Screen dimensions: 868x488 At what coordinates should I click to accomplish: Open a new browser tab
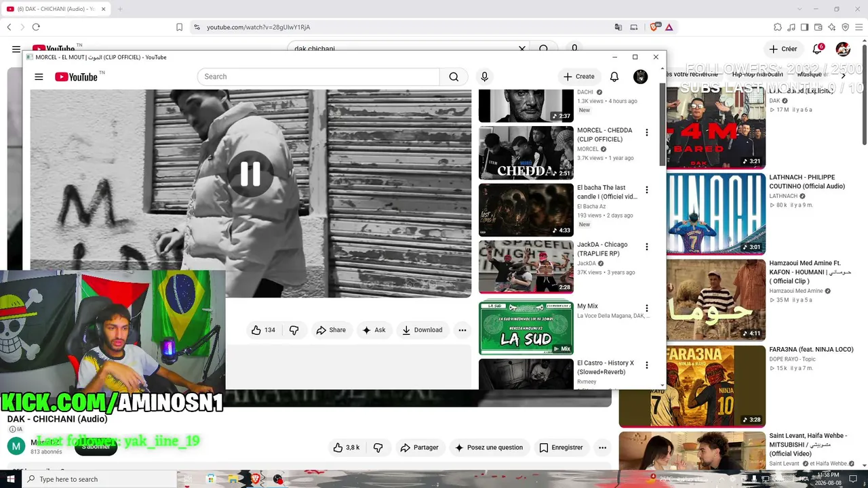120,9
